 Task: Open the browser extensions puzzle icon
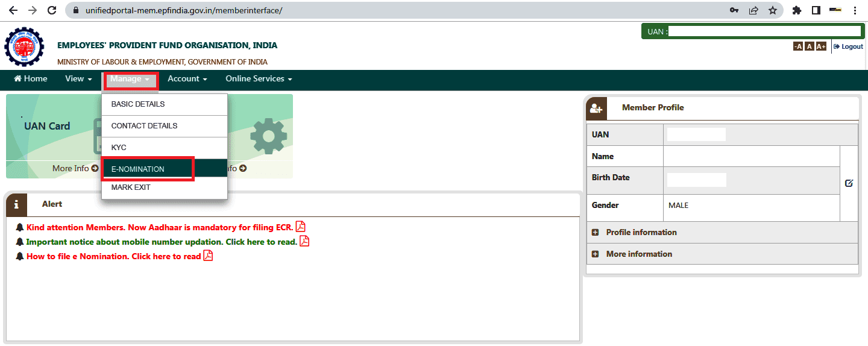[x=797, y=10]
